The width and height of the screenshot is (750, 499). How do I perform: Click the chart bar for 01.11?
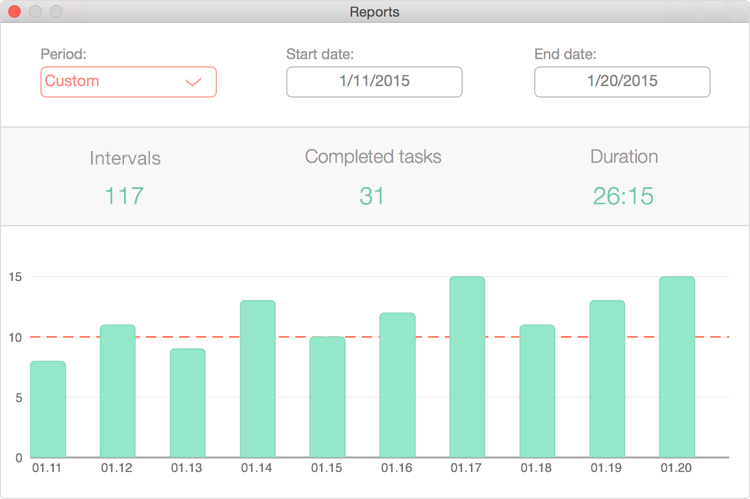[48, 410]
